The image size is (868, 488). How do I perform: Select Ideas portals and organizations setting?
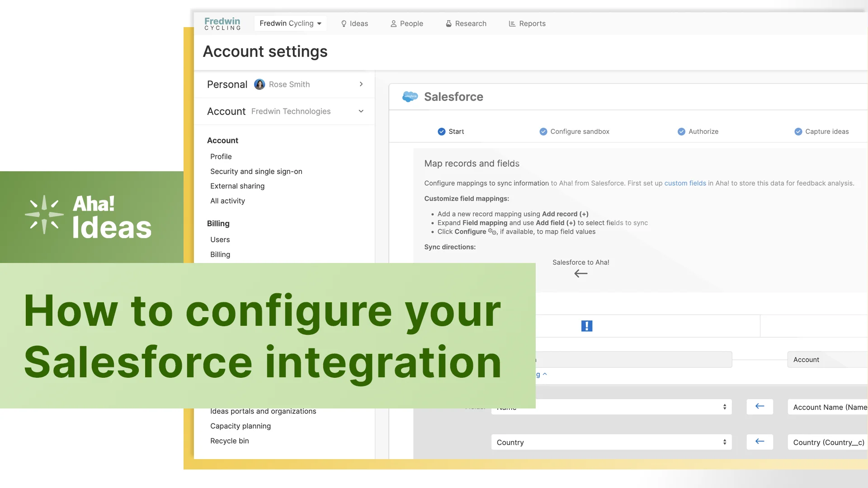click(263, 411)
